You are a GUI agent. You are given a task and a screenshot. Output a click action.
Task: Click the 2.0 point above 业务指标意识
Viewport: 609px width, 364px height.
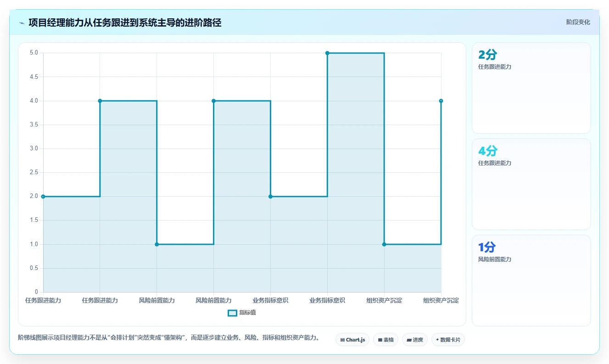[270, 196]
